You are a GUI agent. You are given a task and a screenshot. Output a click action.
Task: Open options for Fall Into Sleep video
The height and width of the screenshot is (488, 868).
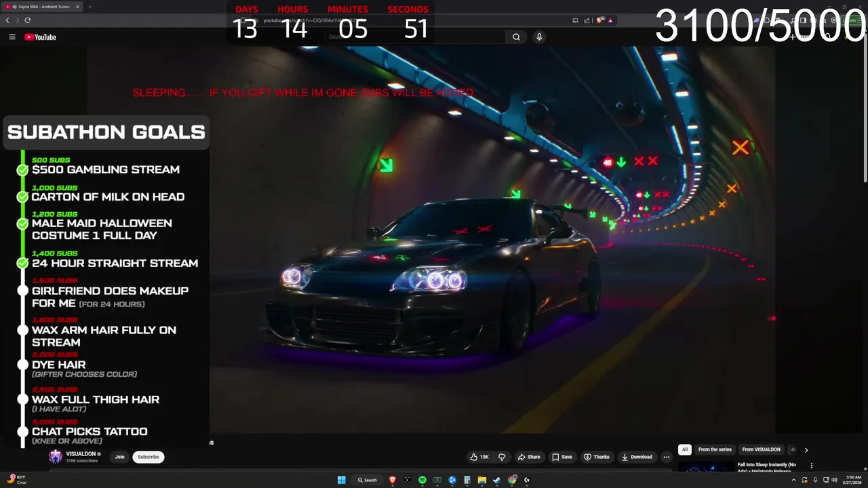click(811, 466)
